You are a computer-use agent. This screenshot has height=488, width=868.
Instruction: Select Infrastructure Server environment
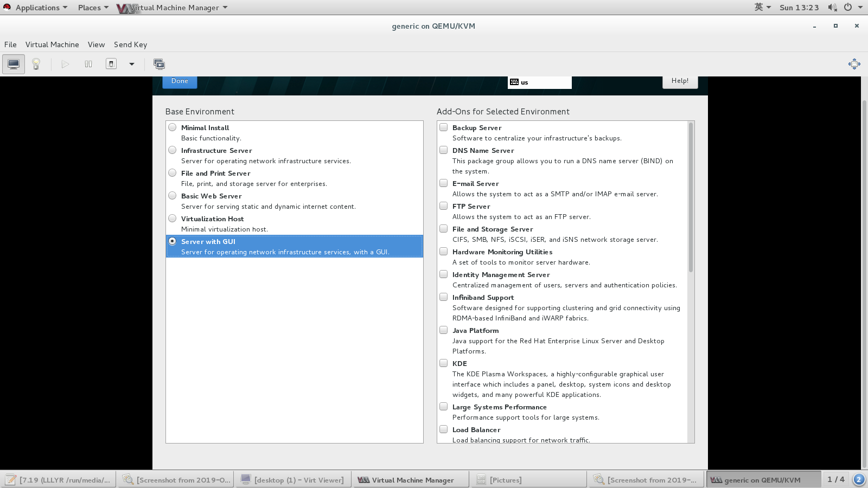pyautogui.click(x=172, y=150)
